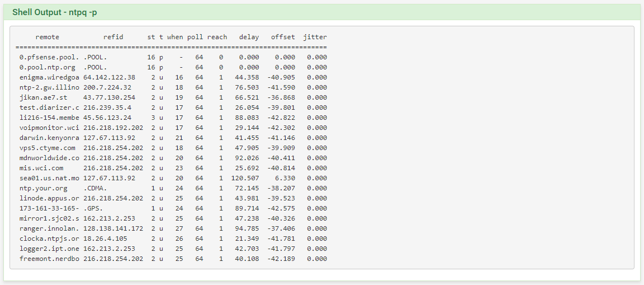Click the li216-154.membe peer row
The image size is (644, 285).
coord(173,118)
